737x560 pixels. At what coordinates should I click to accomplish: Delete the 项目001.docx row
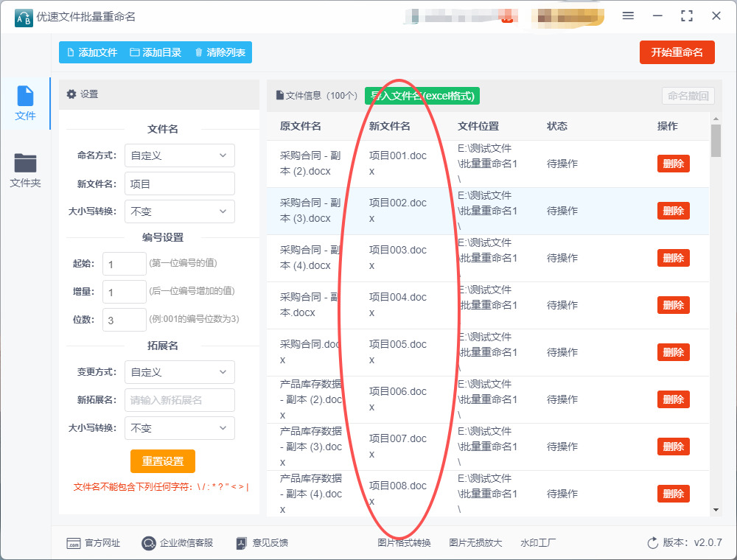[x=673, y=164]
